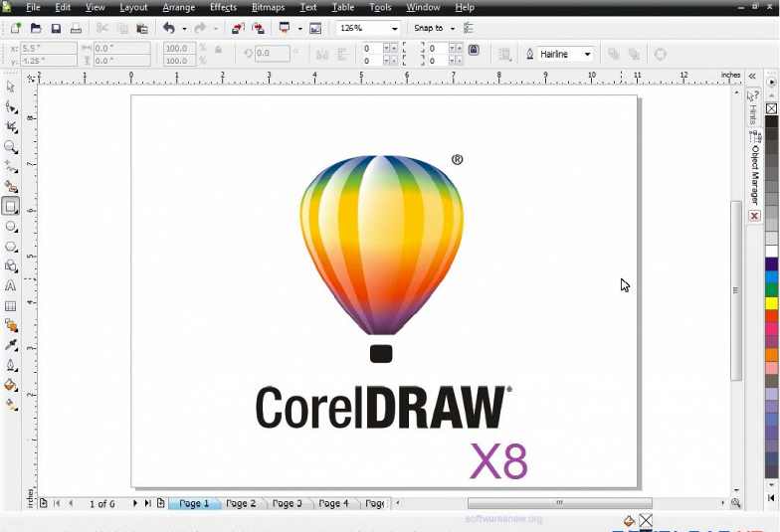The height and width of the screenshot is (532, 780).
Task: Click the vertical scrollbar thumb
Action: [736, 290]
